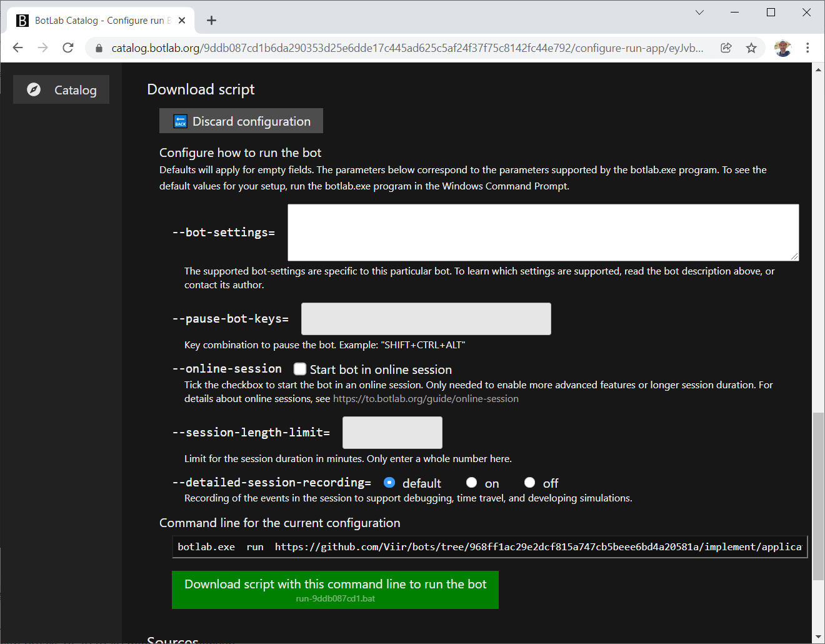Click the scrollbar up arrow

(x=818, y=69)
